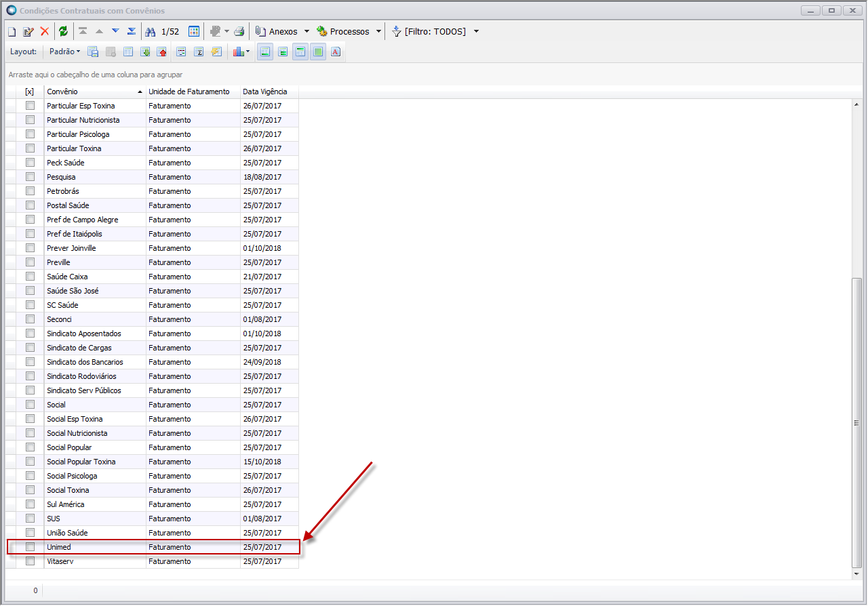This screenshot has width=868, height=606.
Task: Click the Anexos toolbar label
Action: point(283,32)
